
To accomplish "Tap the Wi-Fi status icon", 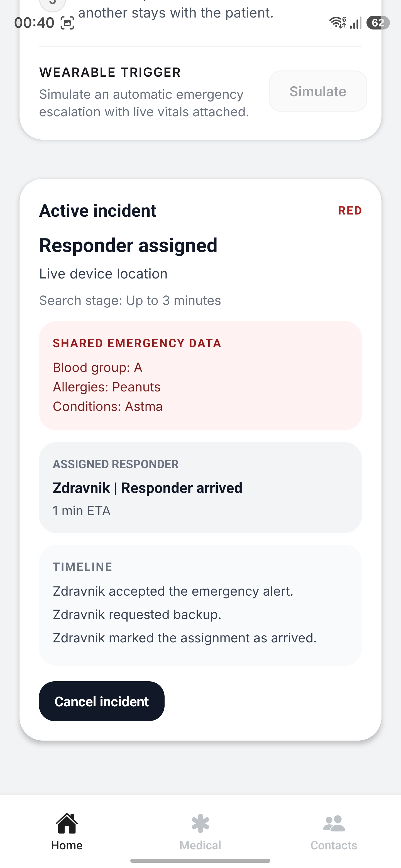I will 337,23.
